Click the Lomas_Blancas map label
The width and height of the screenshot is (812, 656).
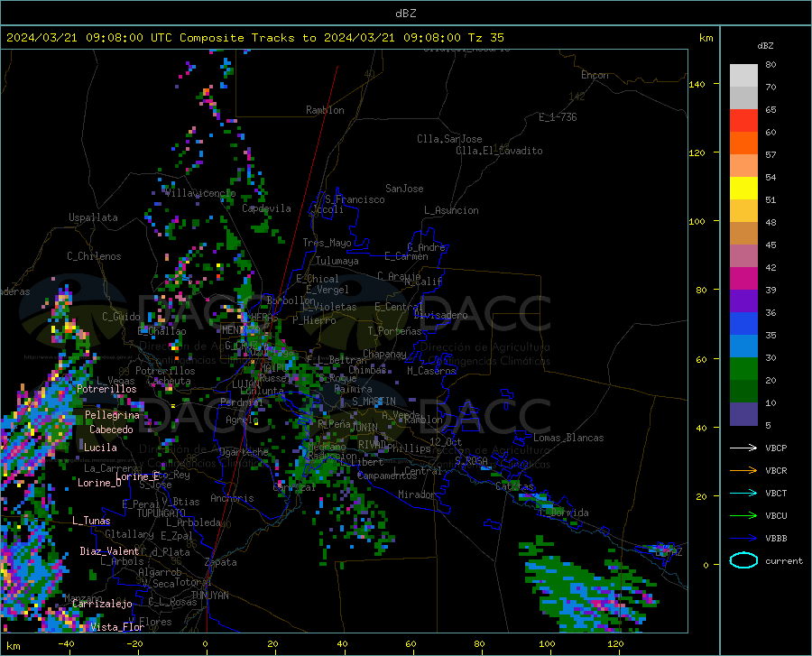click(568, 438)
